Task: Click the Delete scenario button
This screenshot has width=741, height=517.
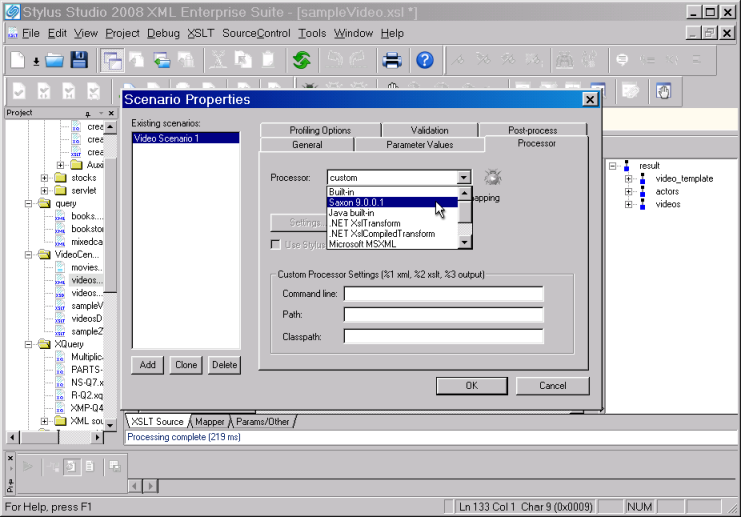Action: tap(224, 365)
